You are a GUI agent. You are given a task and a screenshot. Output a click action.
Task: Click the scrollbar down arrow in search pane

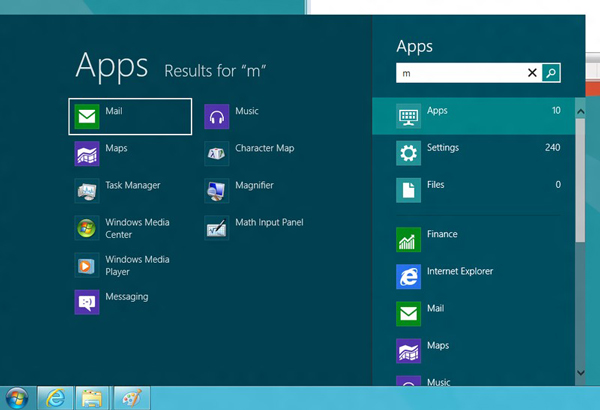pos(580,373)
